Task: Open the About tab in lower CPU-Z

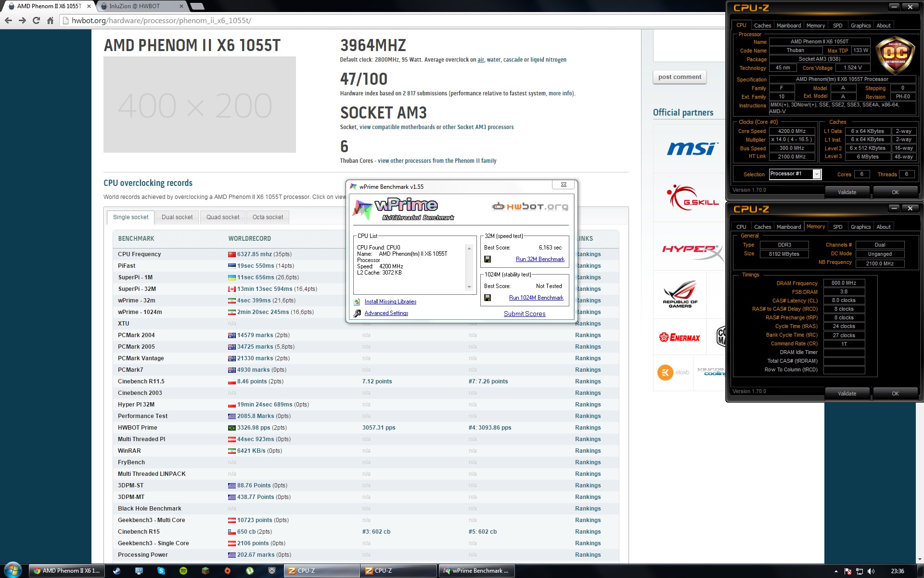Action: (883, 227)
